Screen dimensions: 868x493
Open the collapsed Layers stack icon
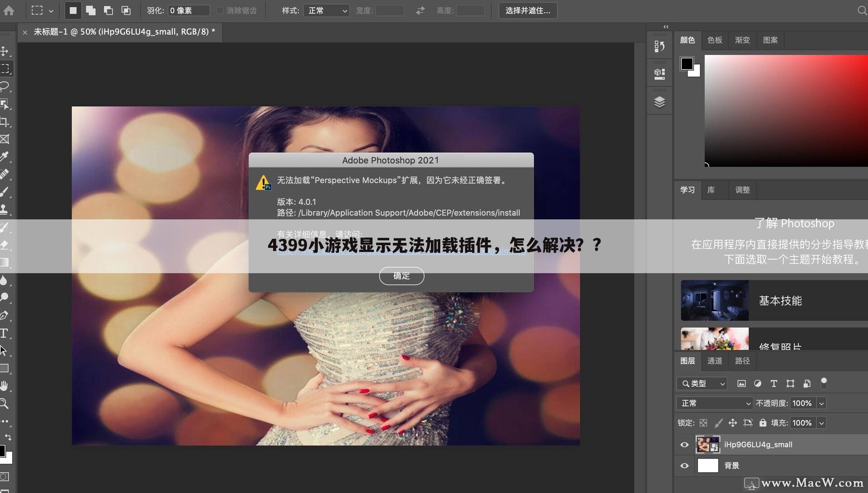(660, 102)
